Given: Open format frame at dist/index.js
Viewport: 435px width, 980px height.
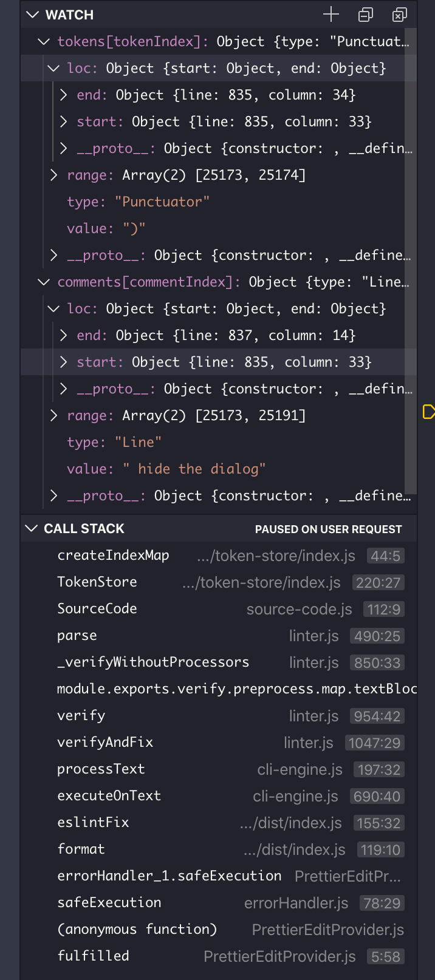Looking at the screenshot, I should click(x=81, y=849).
